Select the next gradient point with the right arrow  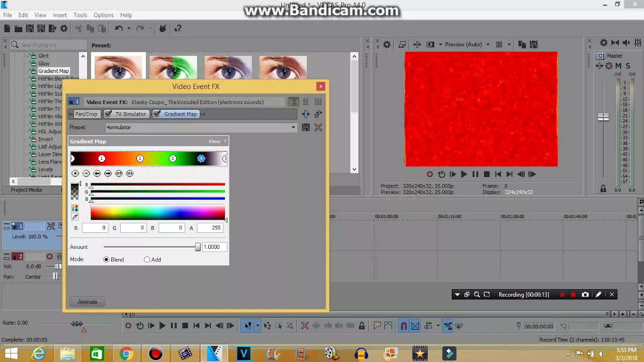(x=108, y=173)
